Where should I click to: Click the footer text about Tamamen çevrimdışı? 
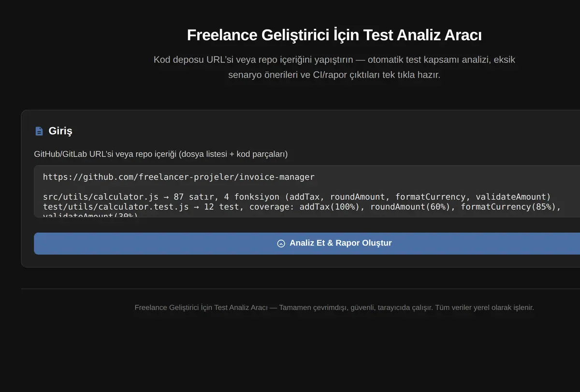pyautogui.click(x=334, y=307)
